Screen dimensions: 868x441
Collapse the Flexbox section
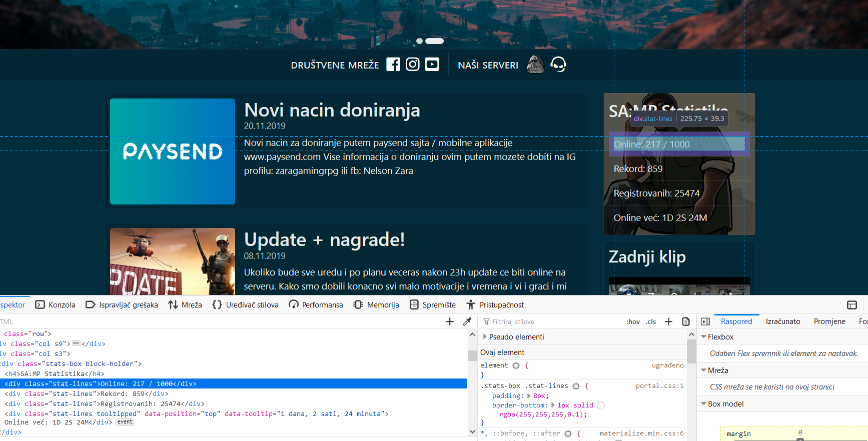(704, 337)
